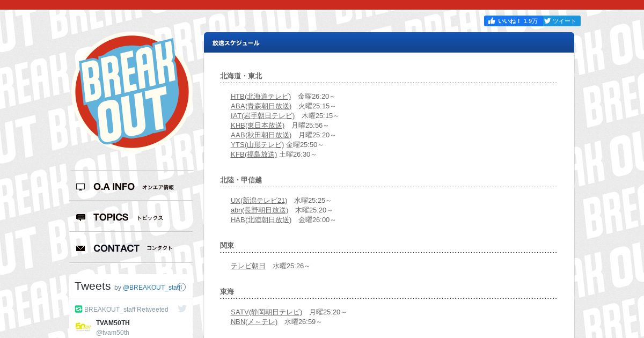Screen dimensions: 644x338
Task: Open the ABA(青森朝日放送) link
Action: click(x=261, y=106)
